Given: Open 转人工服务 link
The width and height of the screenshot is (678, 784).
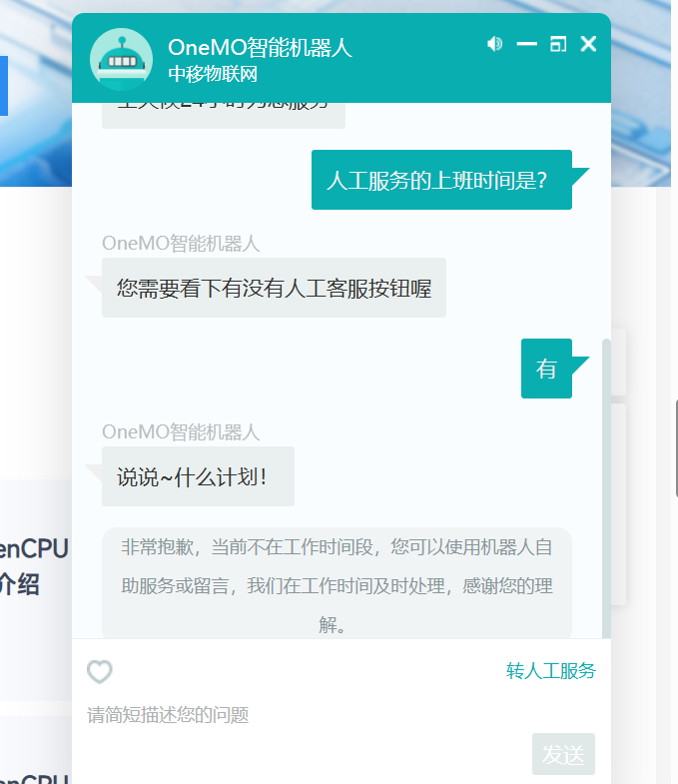Looking at the screenshot, I should pos(551,671).
